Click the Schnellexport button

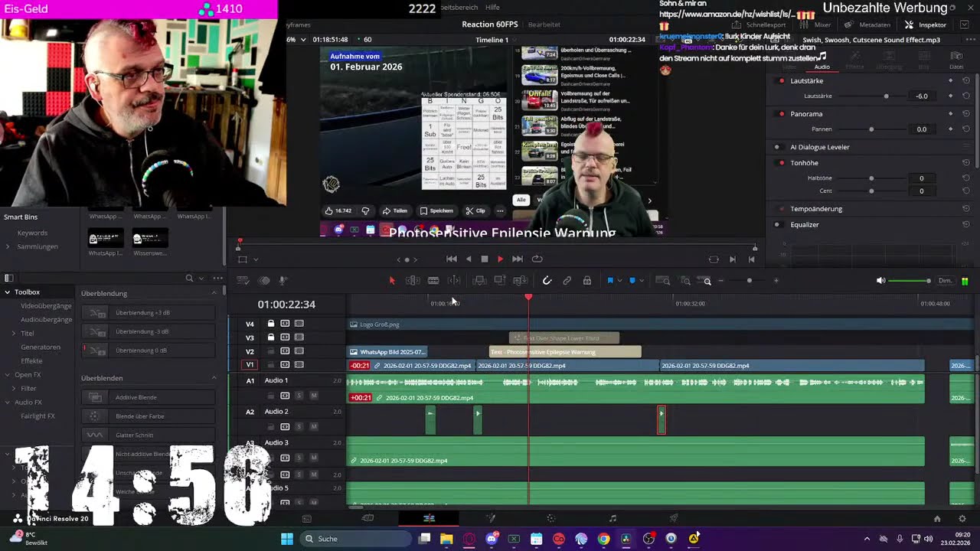point(759,24)
